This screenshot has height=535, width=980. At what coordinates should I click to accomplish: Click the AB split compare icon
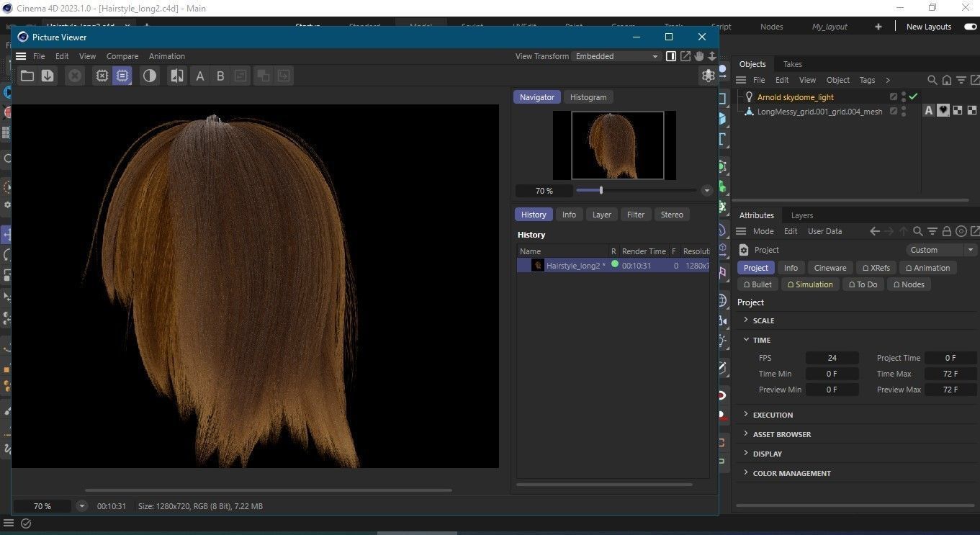(x=176, y=76)
